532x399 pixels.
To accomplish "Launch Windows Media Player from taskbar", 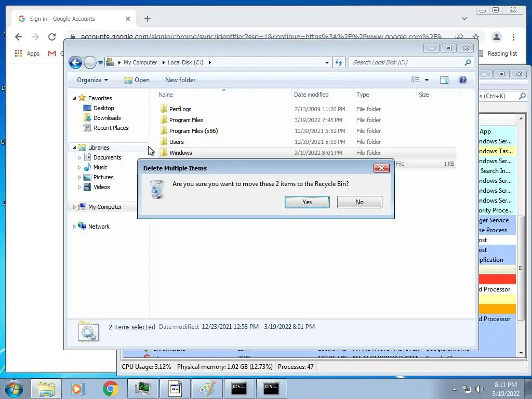I will [77, 389].
